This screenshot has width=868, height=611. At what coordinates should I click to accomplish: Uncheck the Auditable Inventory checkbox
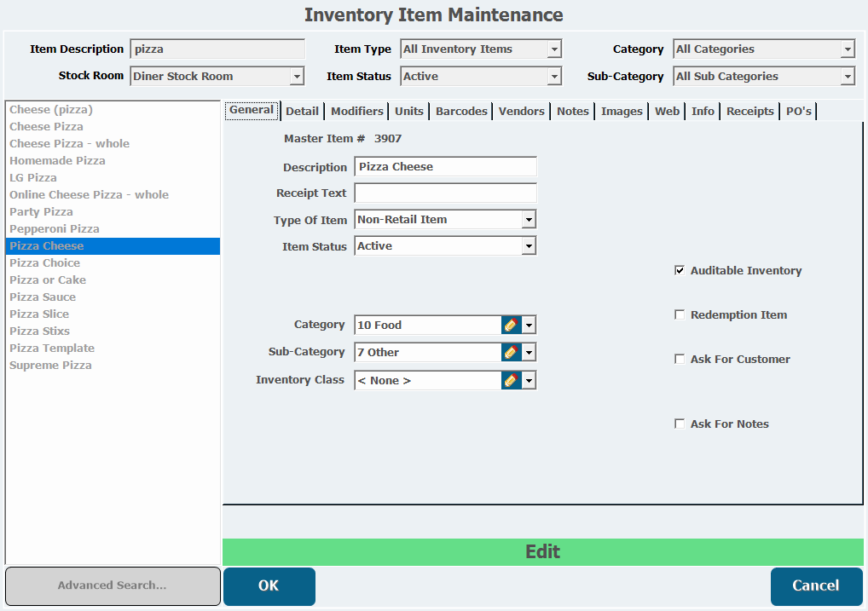click(680, 270)
